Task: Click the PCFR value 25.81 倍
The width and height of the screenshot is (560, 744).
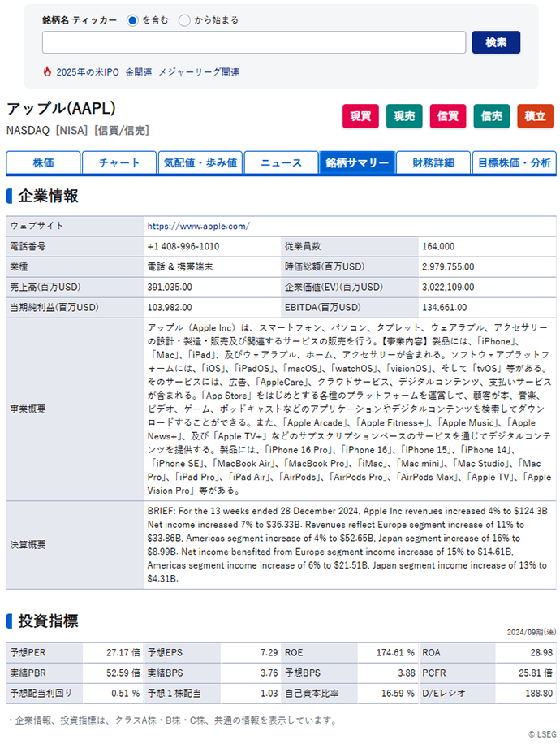Action: point(536,673)
